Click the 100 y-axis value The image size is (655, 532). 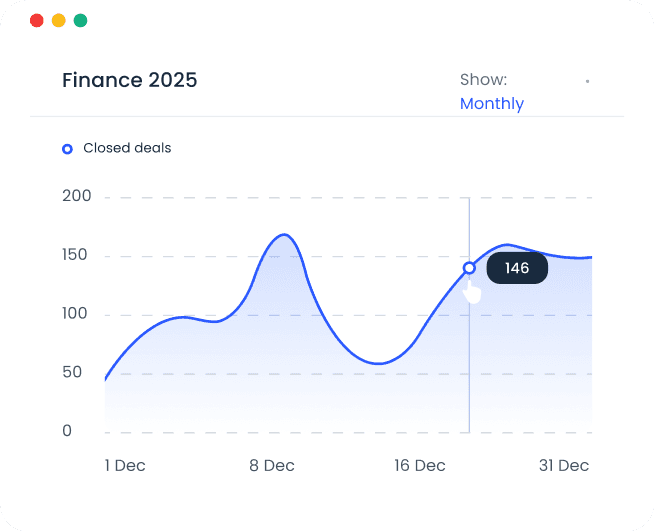coord(77,314)
